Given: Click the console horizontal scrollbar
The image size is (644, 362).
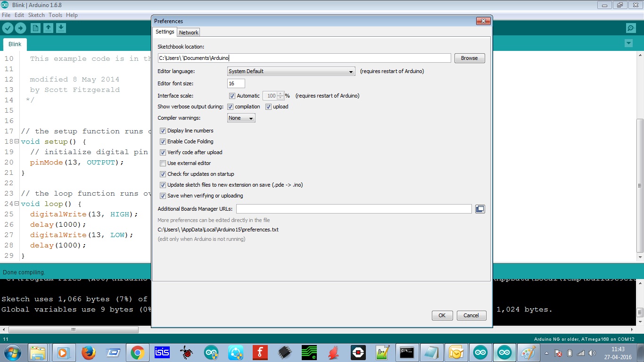Looking at the screenshot, I should click(73, 329).
